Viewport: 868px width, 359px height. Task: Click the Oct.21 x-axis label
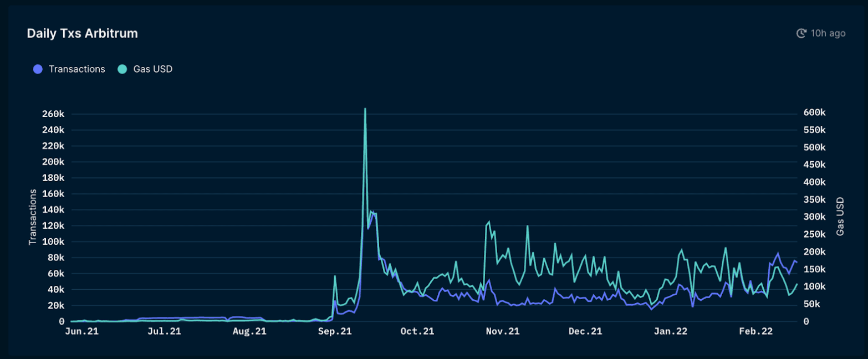[417, 332]
